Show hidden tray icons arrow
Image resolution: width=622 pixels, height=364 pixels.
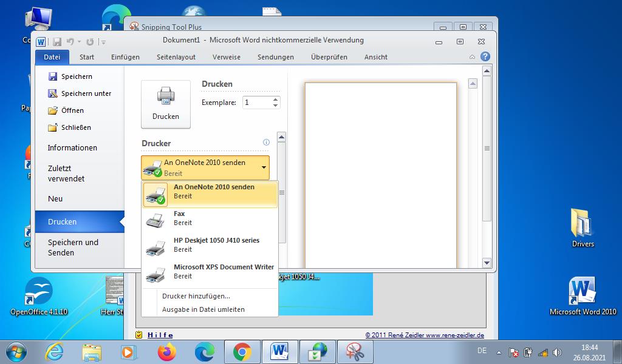[499, 352]
